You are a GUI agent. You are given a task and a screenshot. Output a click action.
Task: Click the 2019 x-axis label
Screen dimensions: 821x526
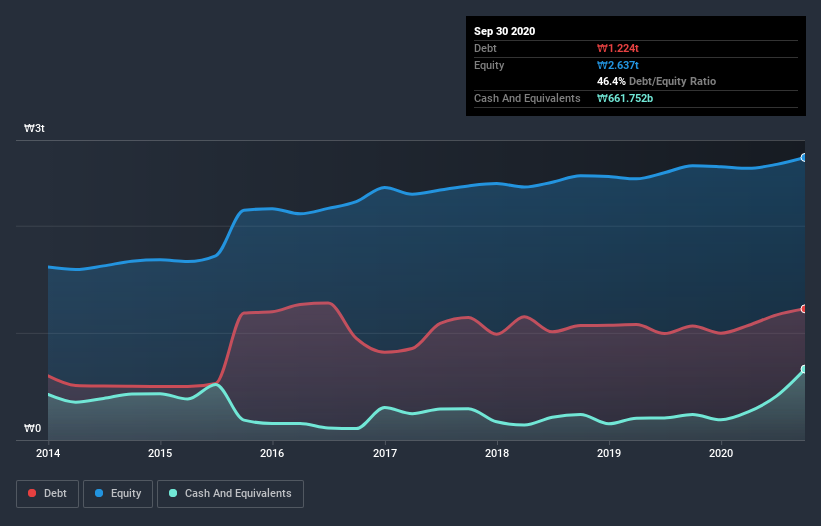pyautogui.click(x=609, y=453)
